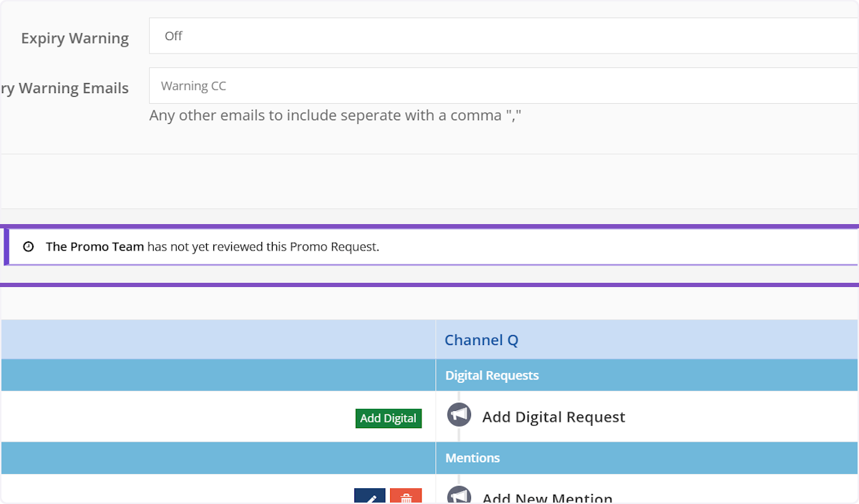Click the comma separator help text
859x504 pixels.
tap(335, 115)
